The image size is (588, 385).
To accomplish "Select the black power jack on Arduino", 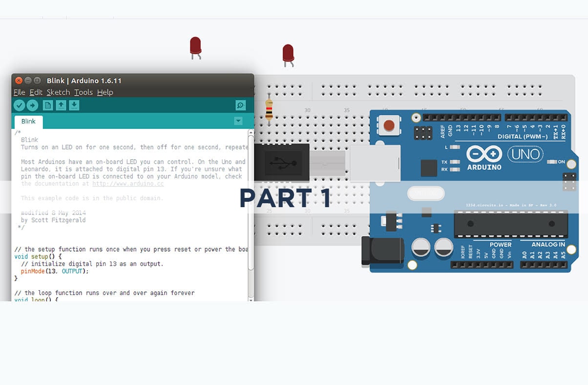I will [382, 252].
